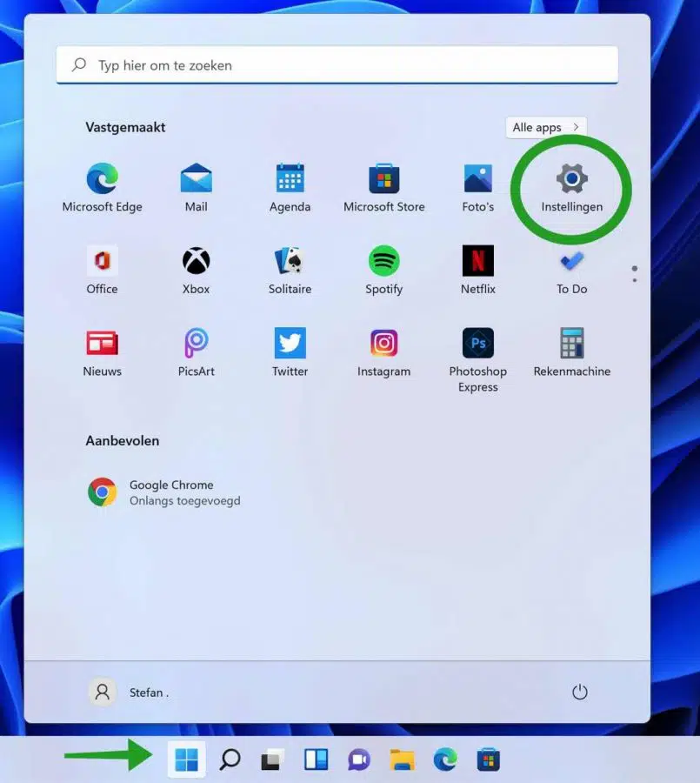700x783 pixels.
Task: Open Netflix
Action: point(477,271)
